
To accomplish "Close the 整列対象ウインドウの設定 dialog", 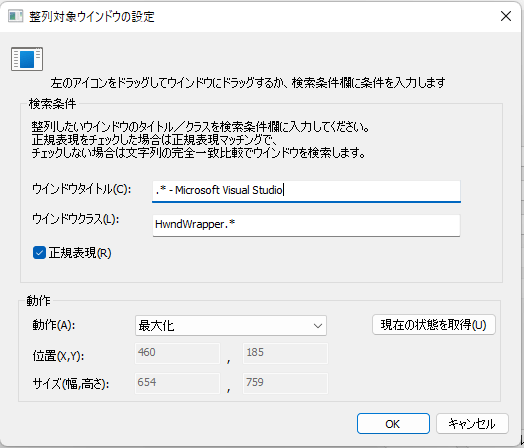I will [x=506, y=16].
